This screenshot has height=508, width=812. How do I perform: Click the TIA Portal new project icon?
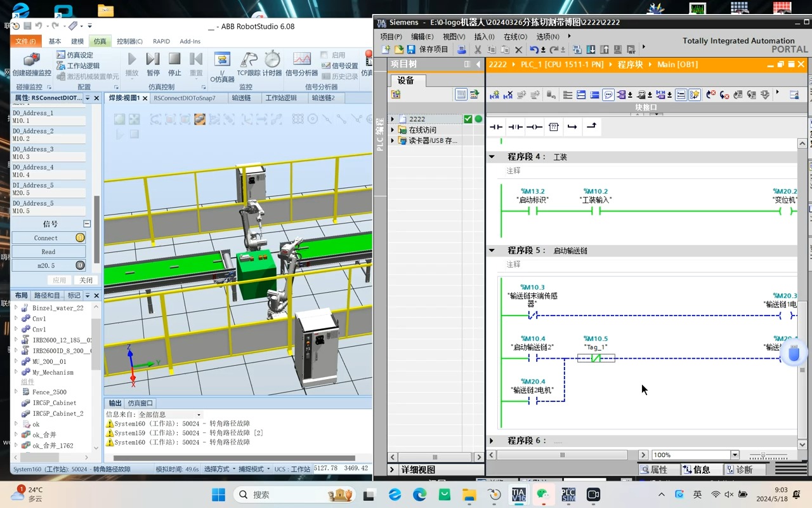click(x=386, y=50)
